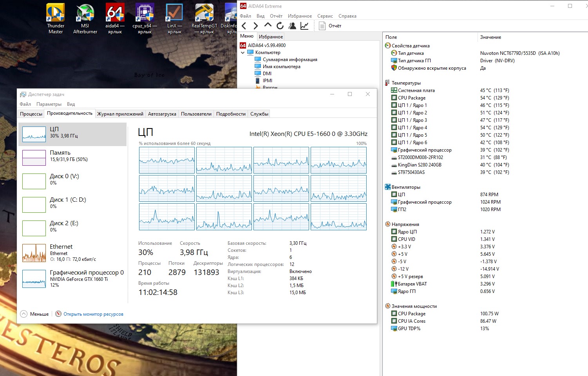Select Память in the performance sidebar
The width and height of the screenshot is (588, 376).
tap(72, 157)
